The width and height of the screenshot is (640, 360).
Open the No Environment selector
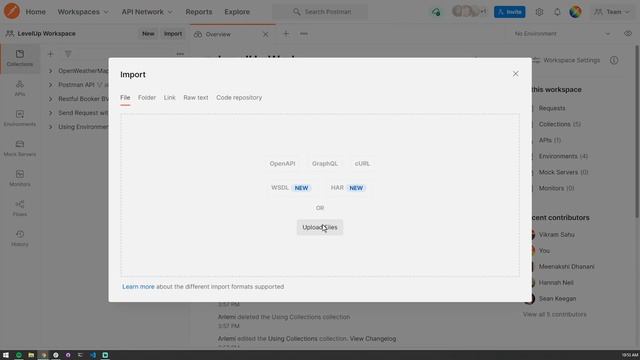click(563, 33)
